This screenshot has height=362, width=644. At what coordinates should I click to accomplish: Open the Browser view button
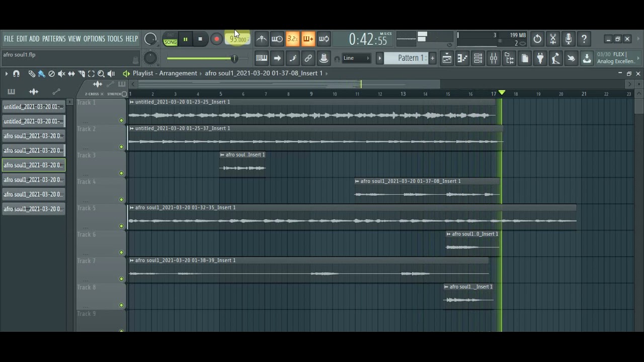pos(509,58)
